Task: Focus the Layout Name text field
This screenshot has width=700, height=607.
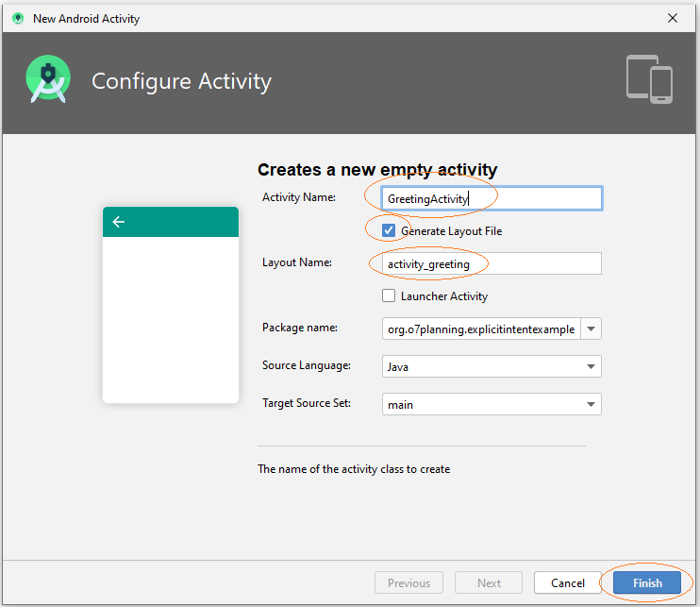Action: tap(492, 263)
